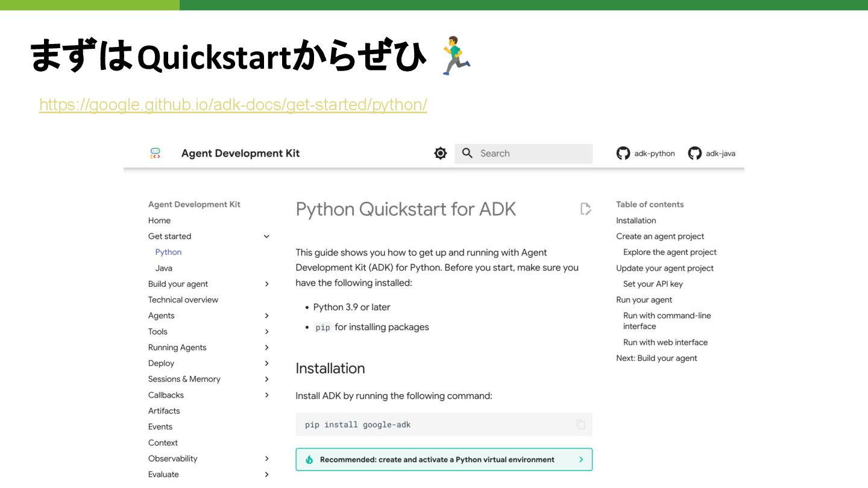Jump to Run with command-line interface

[667, 321]
